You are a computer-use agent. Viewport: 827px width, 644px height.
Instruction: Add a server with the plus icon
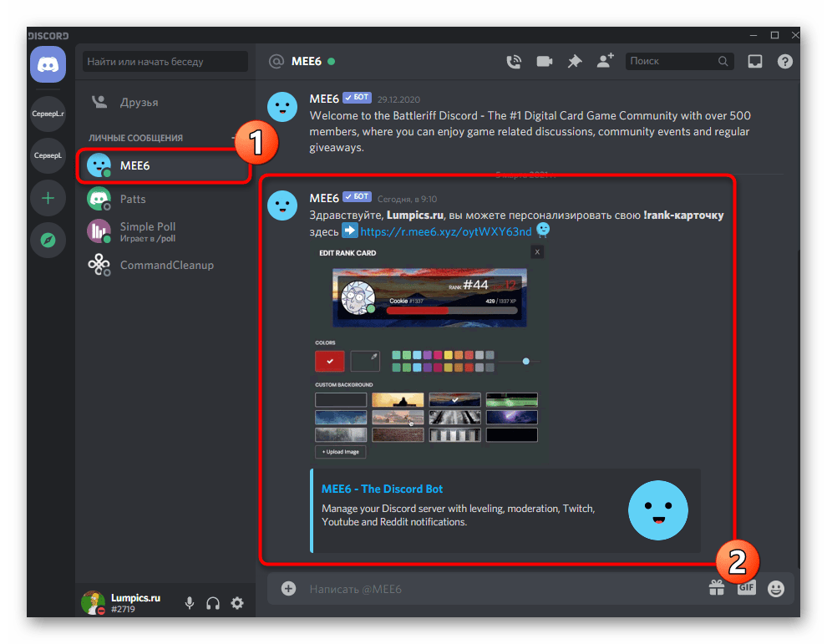tap(48, 198)
